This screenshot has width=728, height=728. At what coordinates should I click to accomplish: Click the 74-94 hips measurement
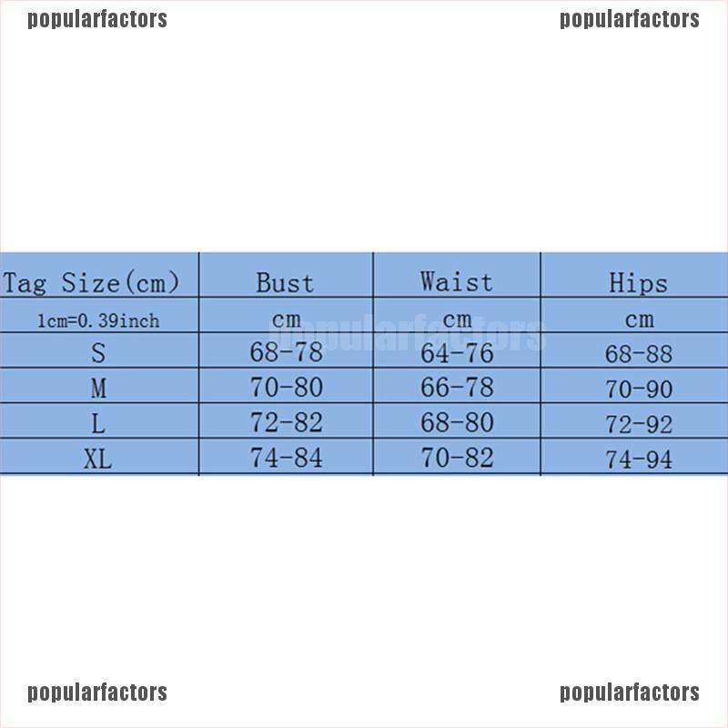click(639, 460)
